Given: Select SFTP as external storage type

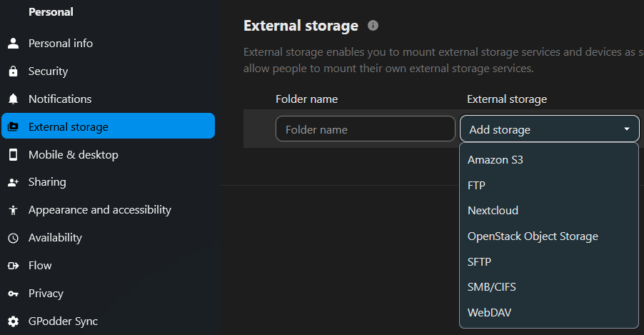Looking at the screenshot, I should pyautogui.click(x=479, y=261).
